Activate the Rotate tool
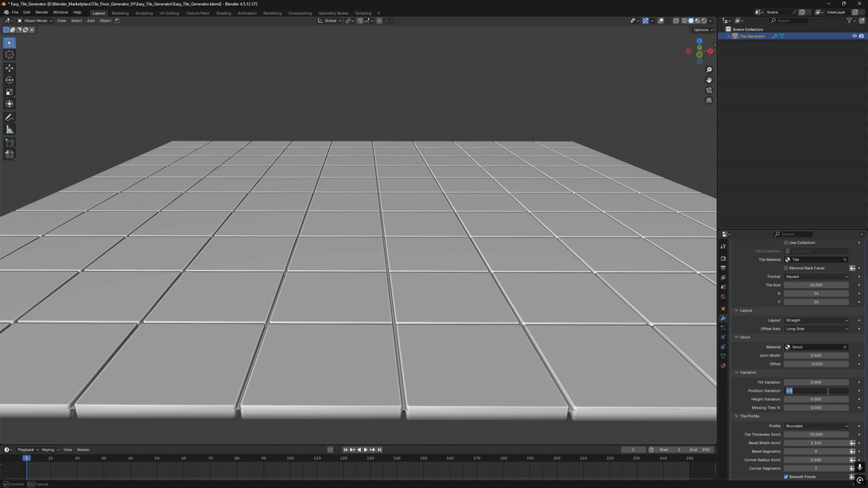 pyautogui.click(x=9, y=80)
